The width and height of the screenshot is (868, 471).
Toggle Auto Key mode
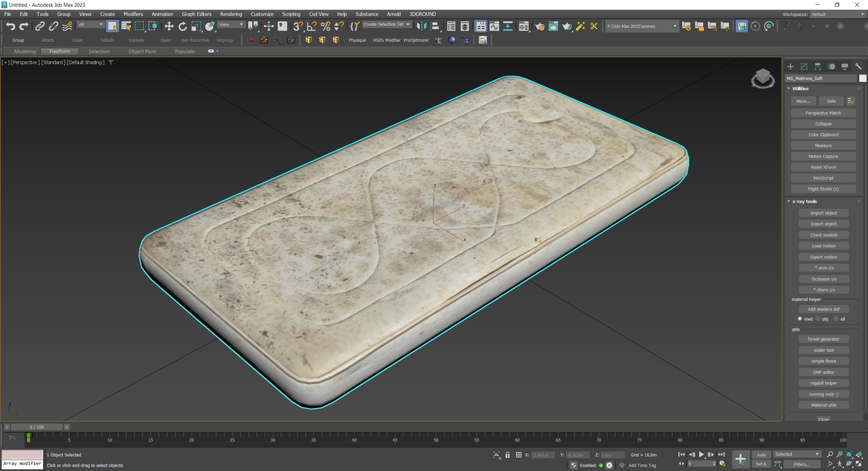pos(761,455)
